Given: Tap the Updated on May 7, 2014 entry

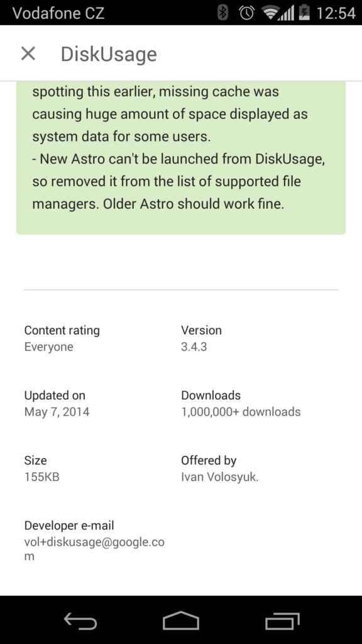Looking at the screenshot, I should coord(57,403).
